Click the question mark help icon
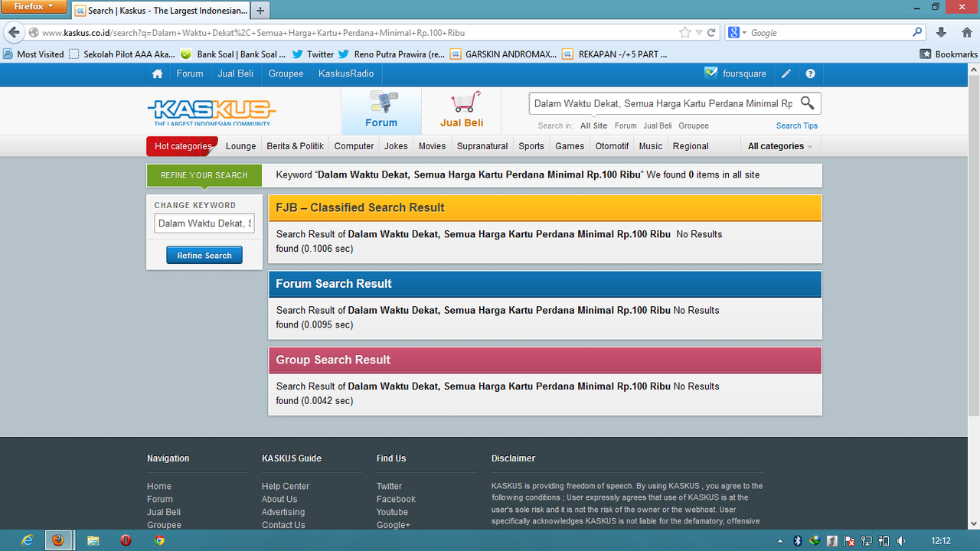The image size is (980, 551). (810, 73)
